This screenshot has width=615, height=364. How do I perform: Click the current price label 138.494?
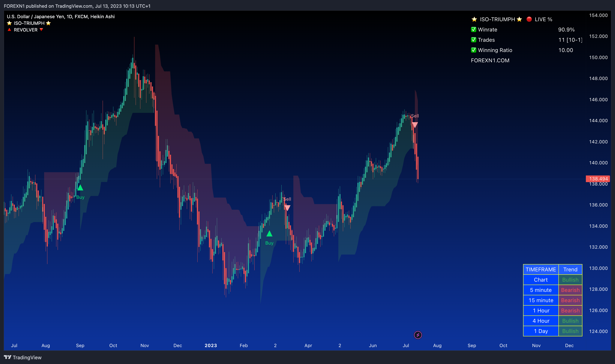pos(598,179)
